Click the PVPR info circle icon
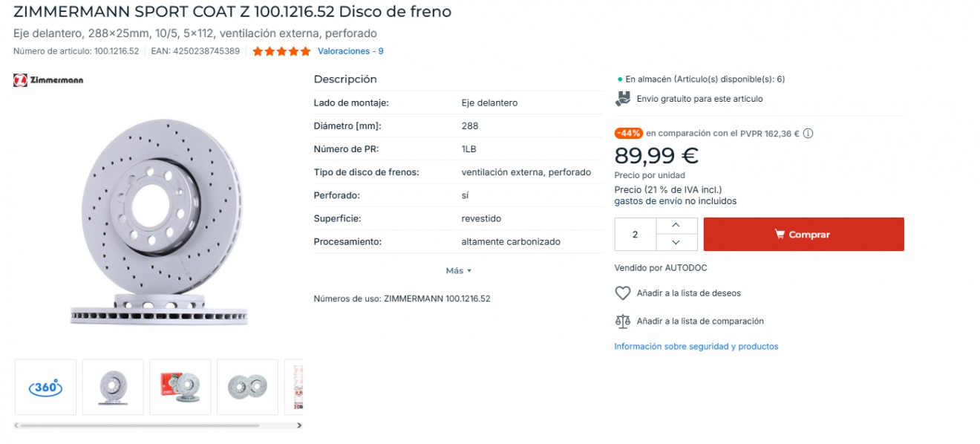Viewport: 980px width, 444px height. (808, 134)
